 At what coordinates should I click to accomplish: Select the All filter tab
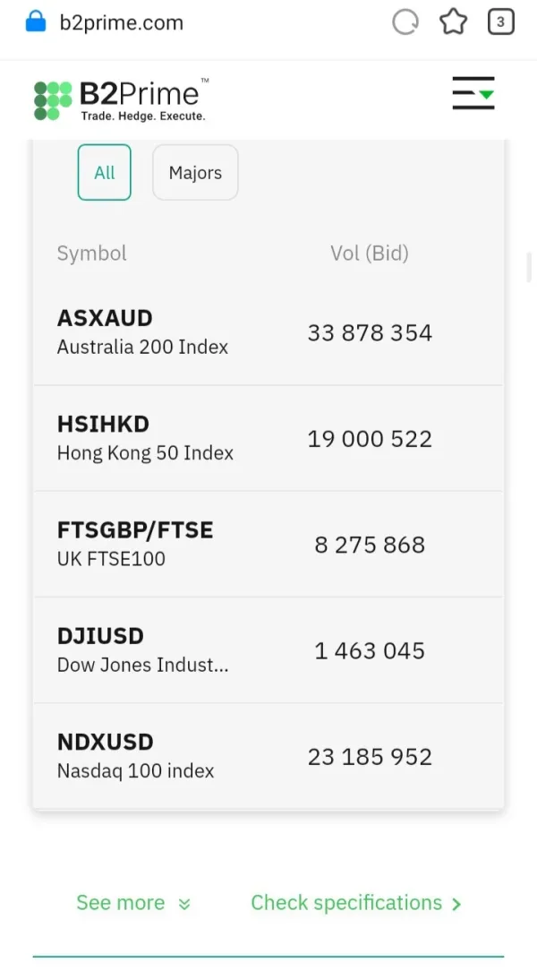click(x=105, y=172)
